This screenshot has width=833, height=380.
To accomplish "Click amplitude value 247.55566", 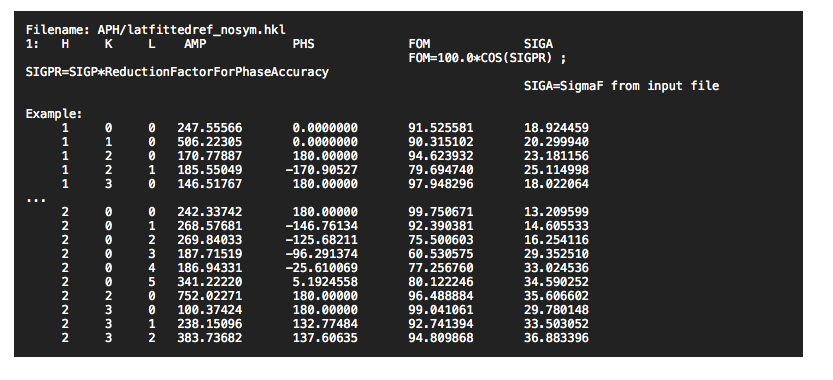I will pos(209,128).
